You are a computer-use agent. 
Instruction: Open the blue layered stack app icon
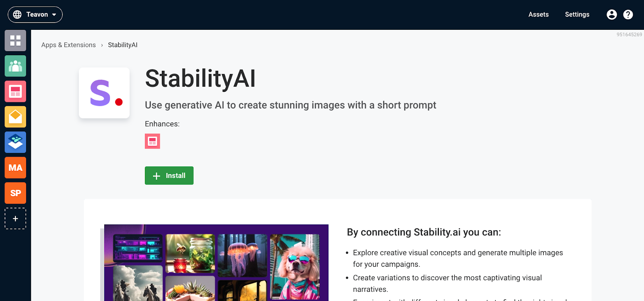[15, 142]
